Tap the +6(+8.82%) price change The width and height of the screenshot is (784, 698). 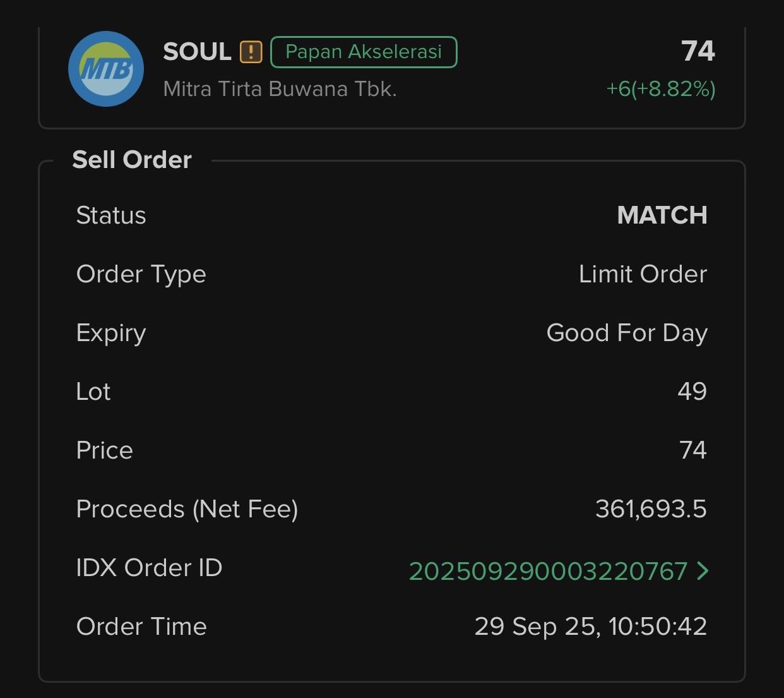pyautogui.click(x=660, y=89)
